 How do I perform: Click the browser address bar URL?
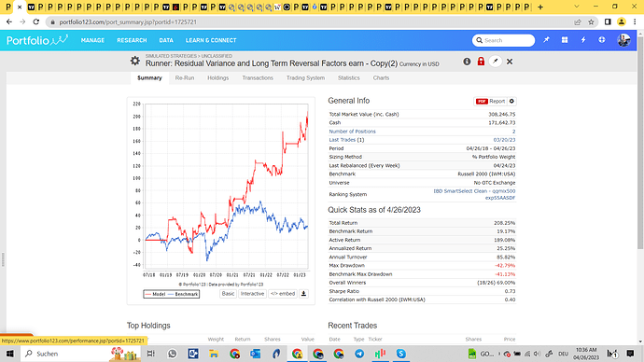pos(128,22)
